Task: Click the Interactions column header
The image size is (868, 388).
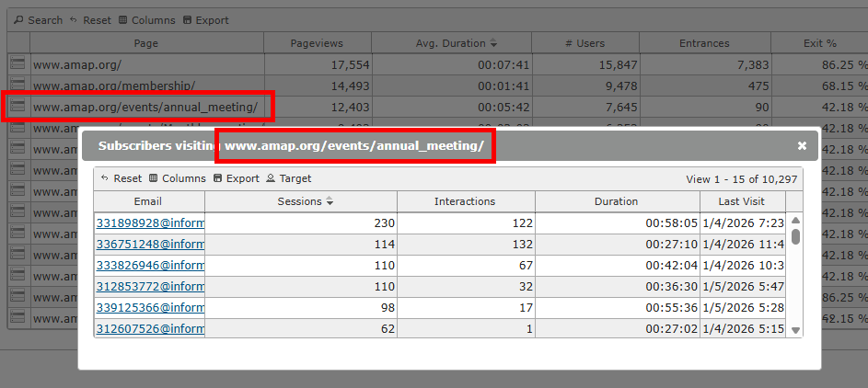Action: (x=465, y=201)
